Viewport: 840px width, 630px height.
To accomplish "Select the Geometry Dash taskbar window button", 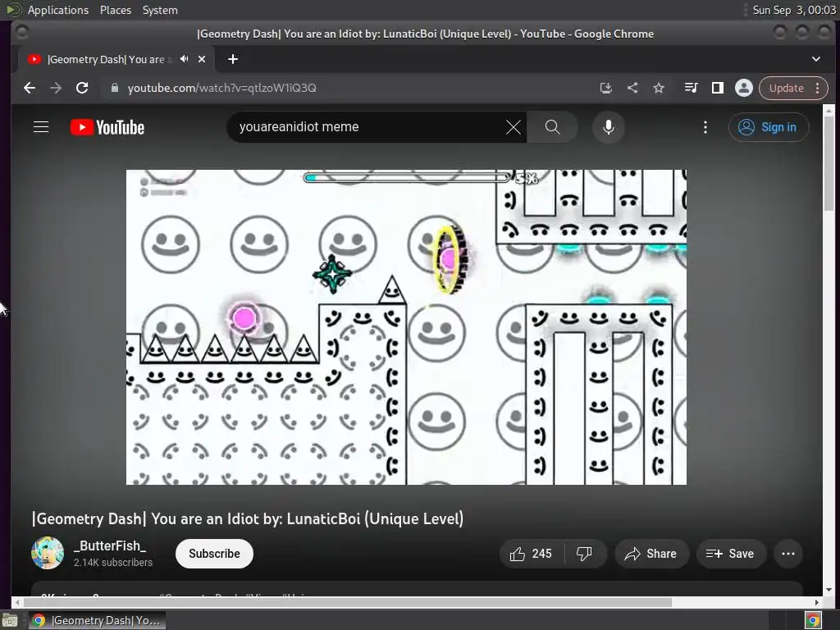I will coord(97,620).
